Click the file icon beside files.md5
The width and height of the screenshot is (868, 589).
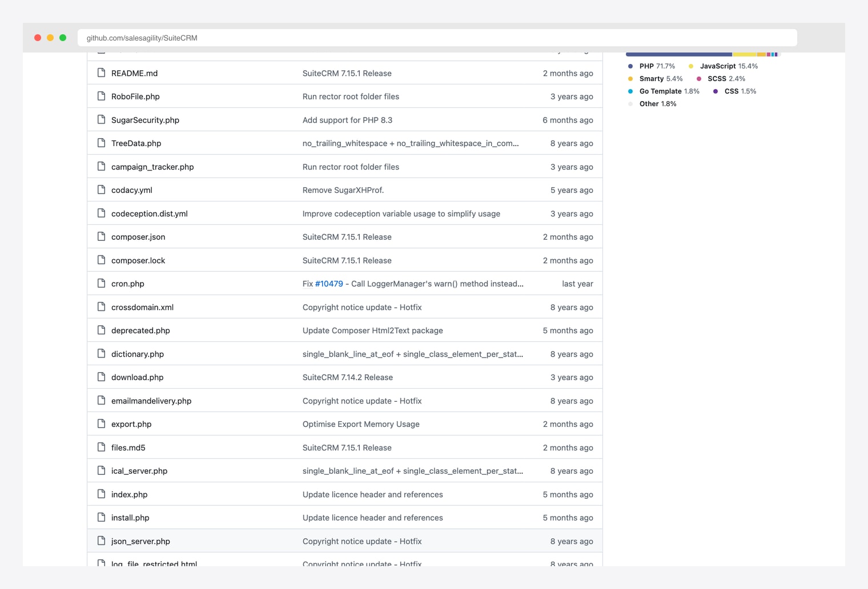[101, 447]
